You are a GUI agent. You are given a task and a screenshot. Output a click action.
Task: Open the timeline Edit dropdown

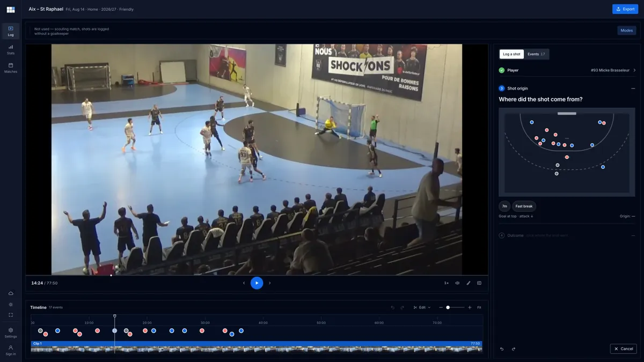(422, 307)
